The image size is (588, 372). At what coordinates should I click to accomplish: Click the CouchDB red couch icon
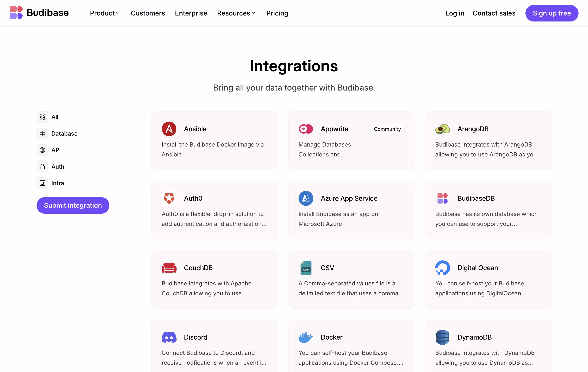pos(169,268)
